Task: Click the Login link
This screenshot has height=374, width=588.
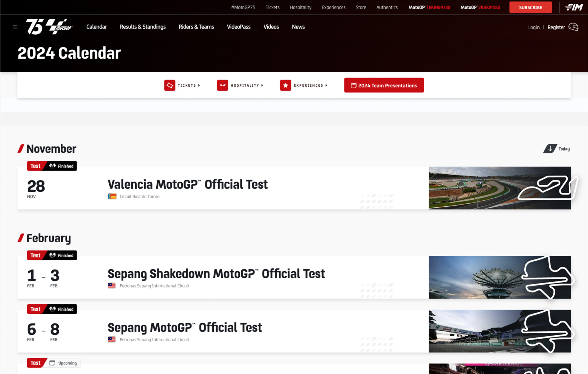Action: point(534,27)
